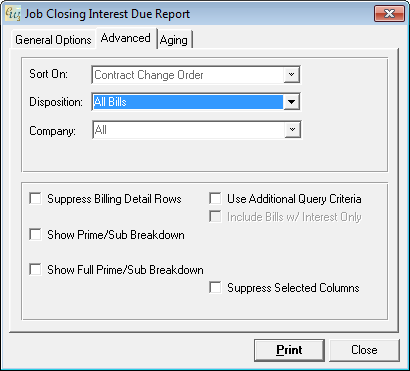Open the Disposition dropdown arrow
Viewport: 410px width, 371px height.
click(291, 102)
